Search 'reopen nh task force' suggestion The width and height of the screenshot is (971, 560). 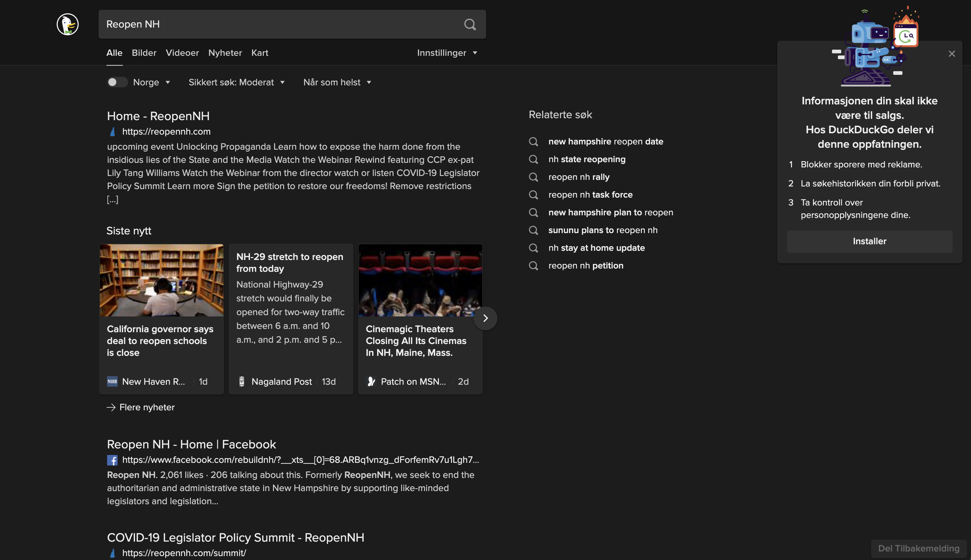tap(590, 195)
